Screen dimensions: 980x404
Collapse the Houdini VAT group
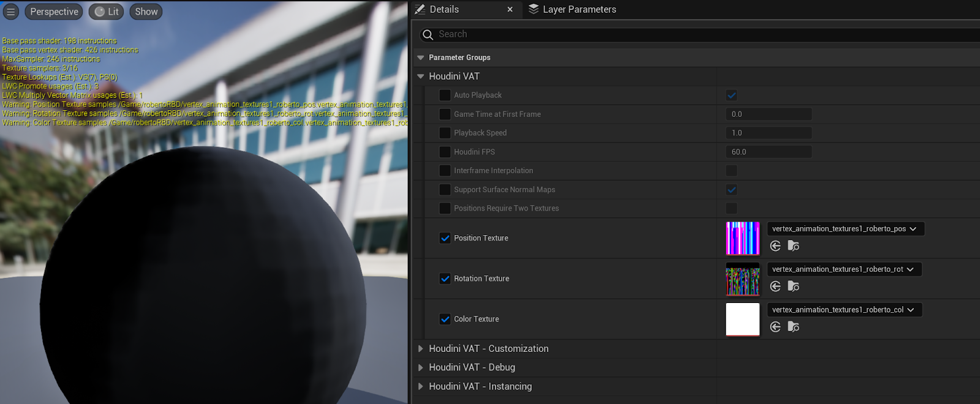point(421,77)
